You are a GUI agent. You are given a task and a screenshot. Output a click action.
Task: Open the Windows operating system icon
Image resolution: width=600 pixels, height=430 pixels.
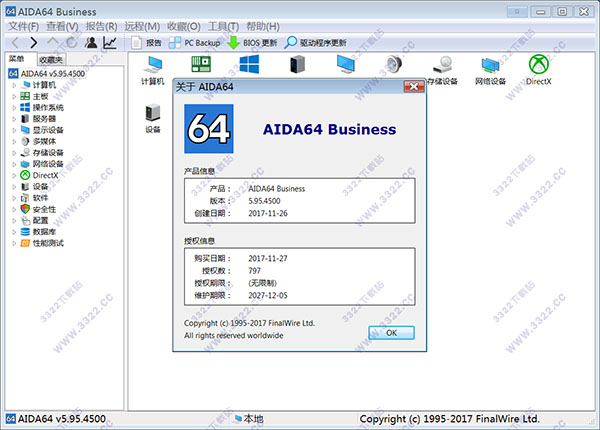(249, 64)
